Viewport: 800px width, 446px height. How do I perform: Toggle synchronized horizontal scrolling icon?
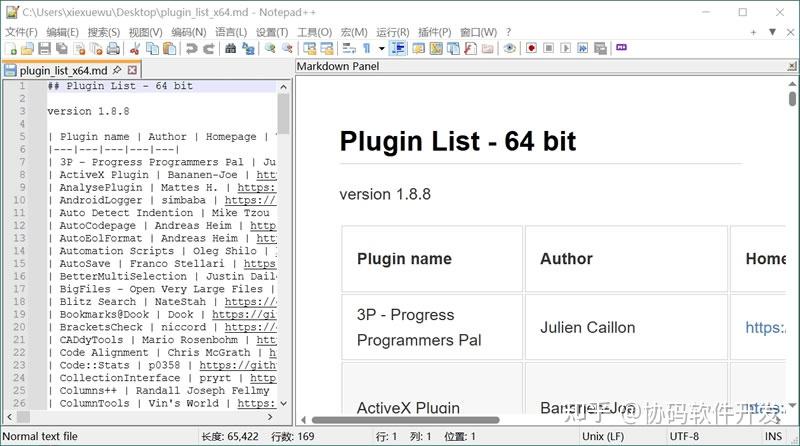coord(327,48)
